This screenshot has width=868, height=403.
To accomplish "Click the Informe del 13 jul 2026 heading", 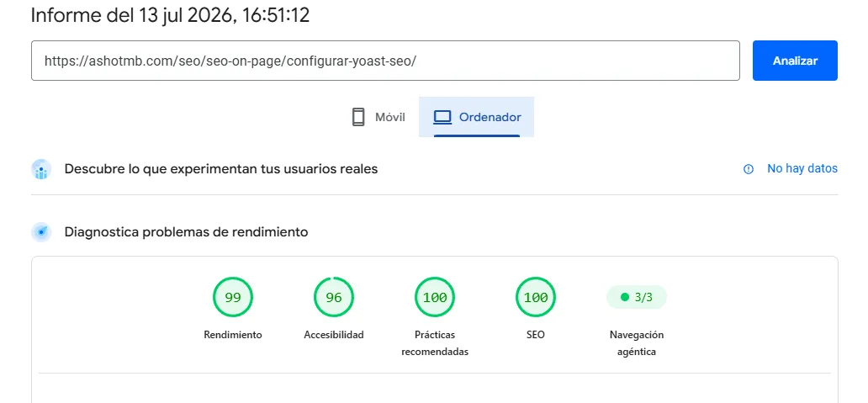I will 170,15.
